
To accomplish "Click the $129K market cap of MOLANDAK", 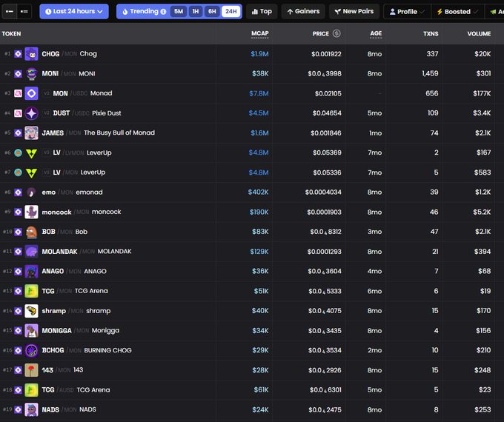I will click(x=259, y=252).
